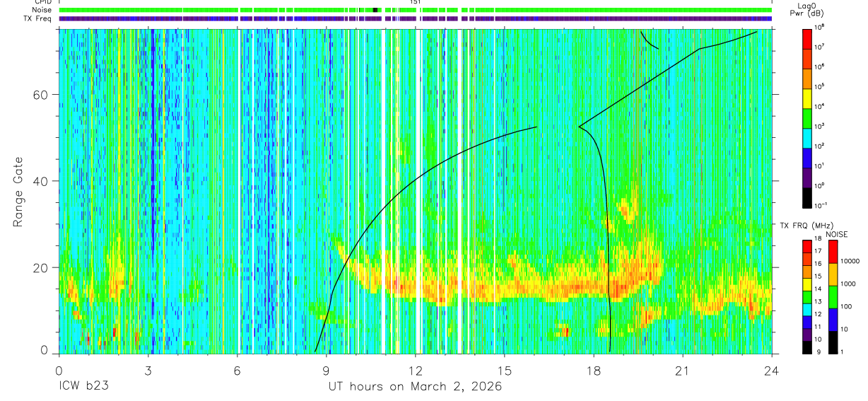Click the 'NOISE' colorbar title
The height and width of the screenshot is (401, 868).
click(x=836, y=233)
